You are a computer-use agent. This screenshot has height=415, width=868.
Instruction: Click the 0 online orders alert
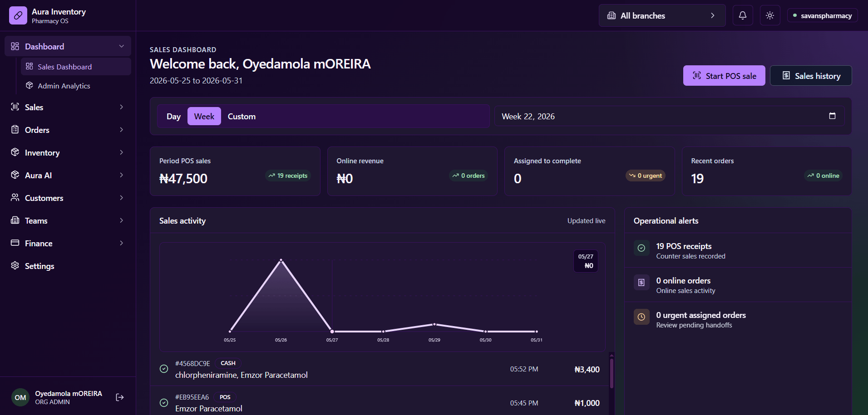click(x=738, y=285)
